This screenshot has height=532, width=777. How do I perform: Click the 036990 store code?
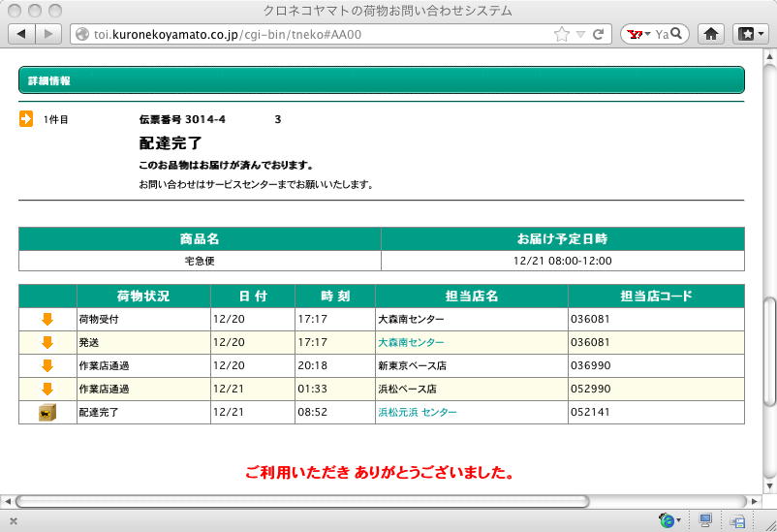pos(590,365)
